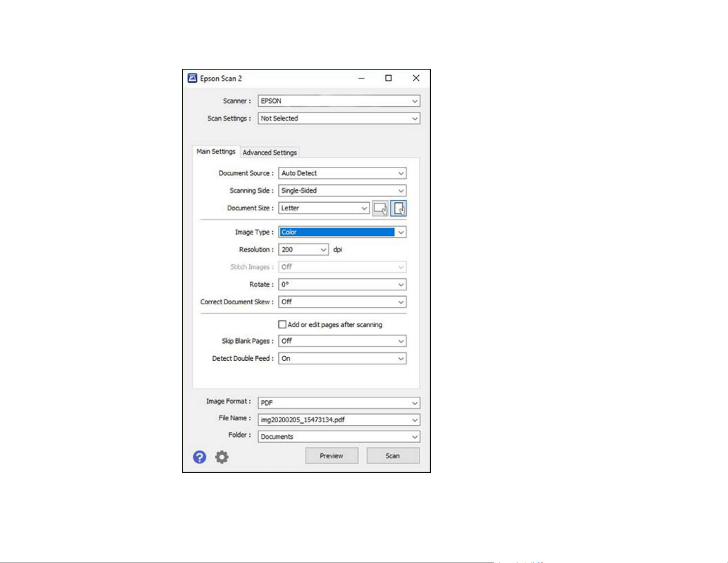
Task: Maximize the Epson Scan 2 window
Action: [389, 78]
